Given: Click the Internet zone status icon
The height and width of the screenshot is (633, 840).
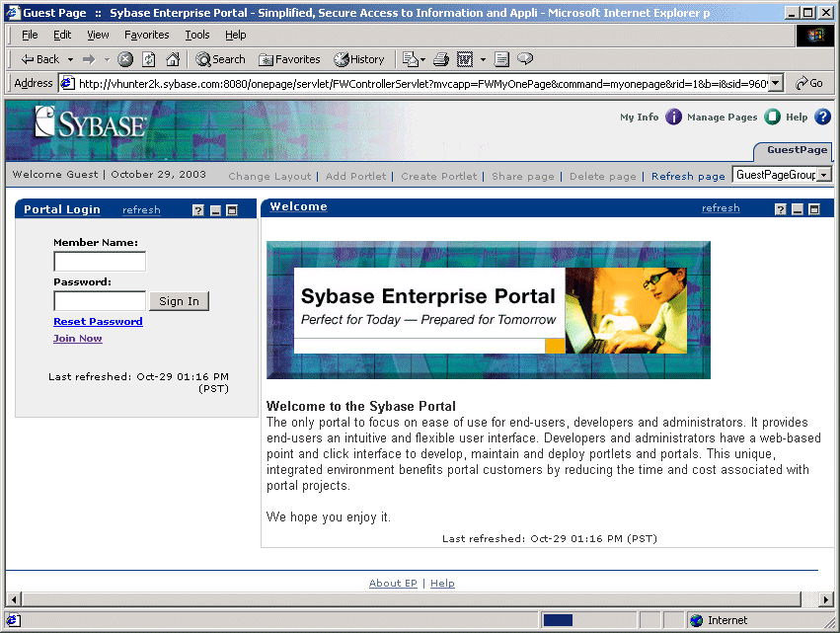Looking at the screenshot, I should coord(697,621).
